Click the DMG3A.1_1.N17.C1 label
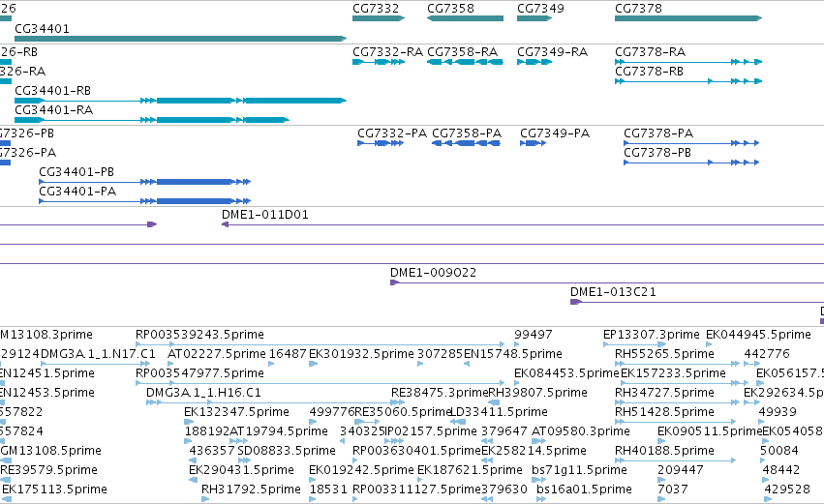 point(98,354)
